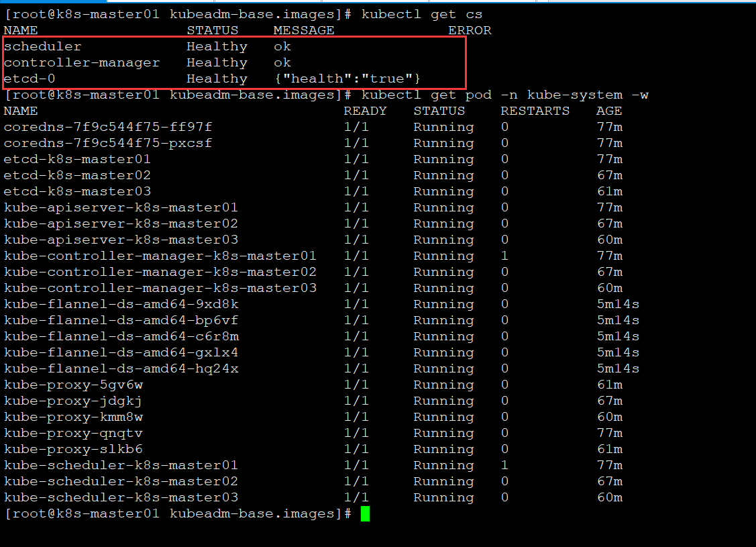
Task: Select pod name kube-scheduler-k8s-master03
Action: (x=121, y=497)
